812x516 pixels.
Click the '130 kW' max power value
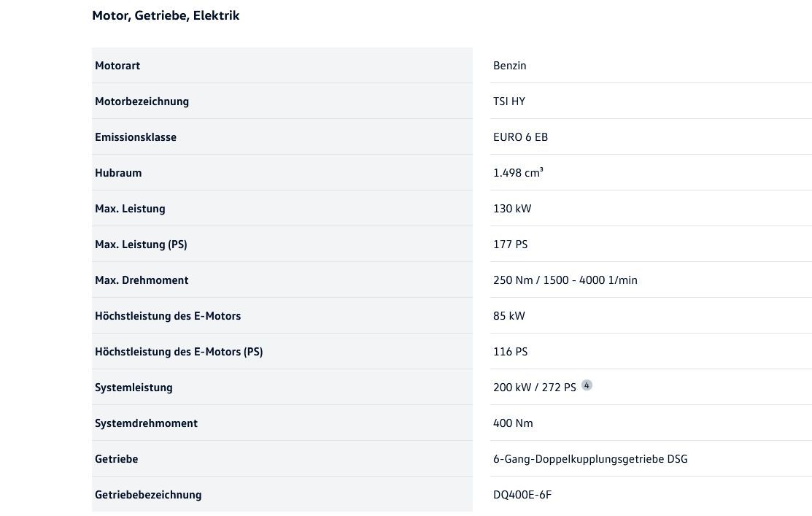pyautogui.click(x=512, y=209)
